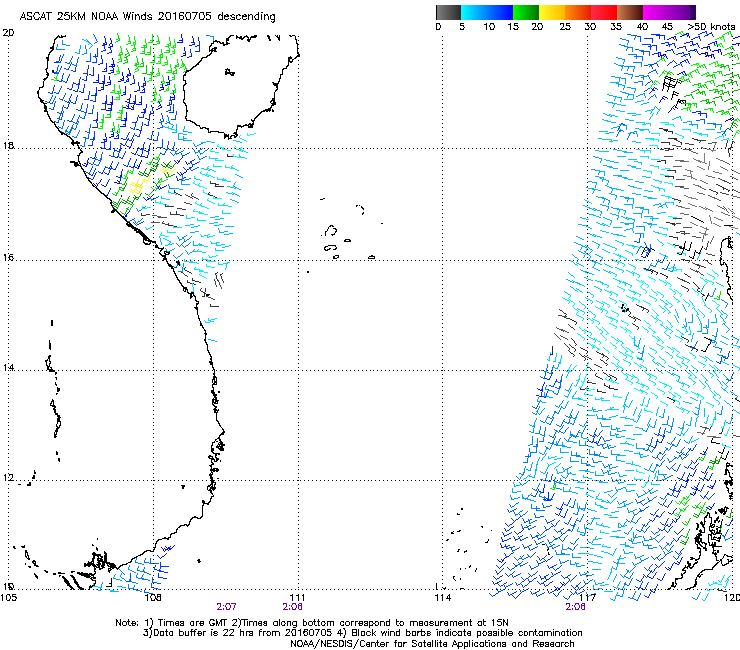Choose the yellow 20–25 knots legend segment
740x650 pixels.
(x=552, y=12)
